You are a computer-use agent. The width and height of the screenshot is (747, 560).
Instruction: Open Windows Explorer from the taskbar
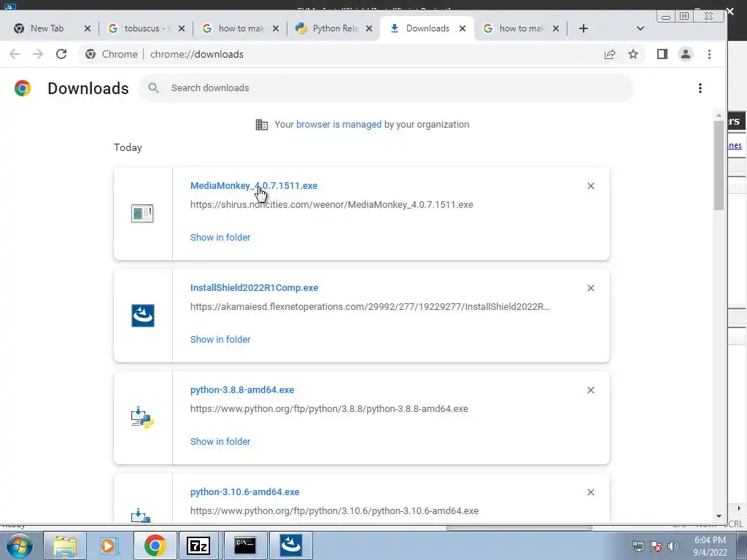(65, 545)
